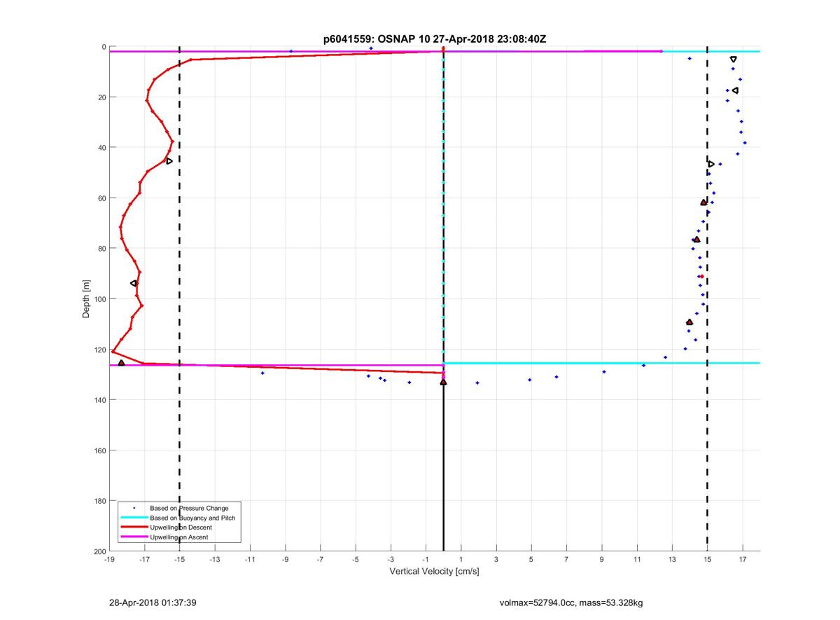Click the x-axis tick label '-7'

point(320,559)
